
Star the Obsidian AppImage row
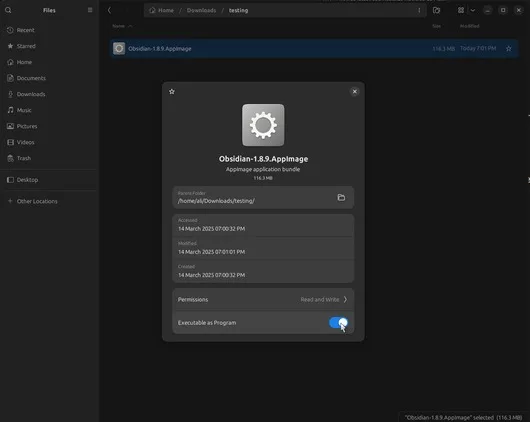508,49
